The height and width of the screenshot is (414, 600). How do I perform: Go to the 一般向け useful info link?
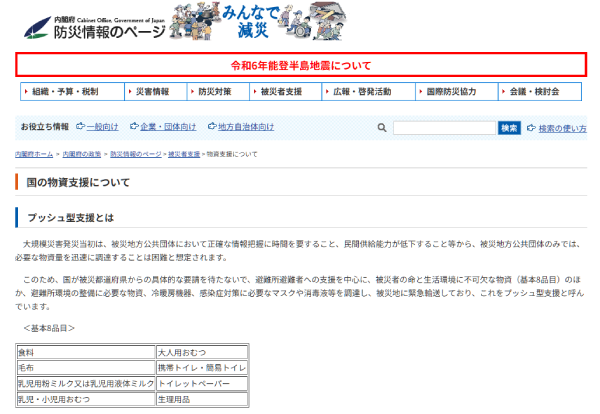[x=101, y=128]
